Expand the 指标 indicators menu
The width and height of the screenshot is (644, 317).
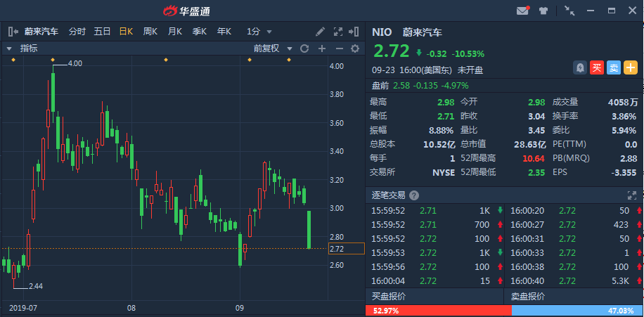click(22, 48)
